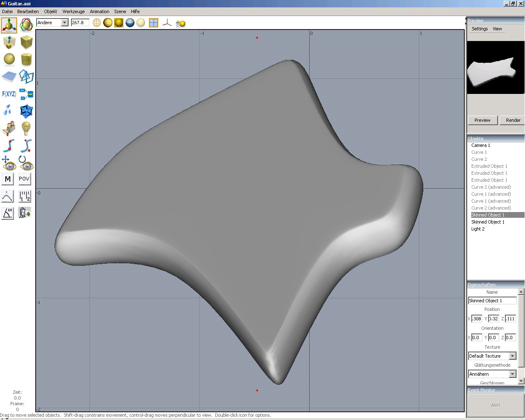The width and height of the screenshot is (525, 420).
Task: Open the Annähern smoothing method dropdown
Action: click(492, 374)
